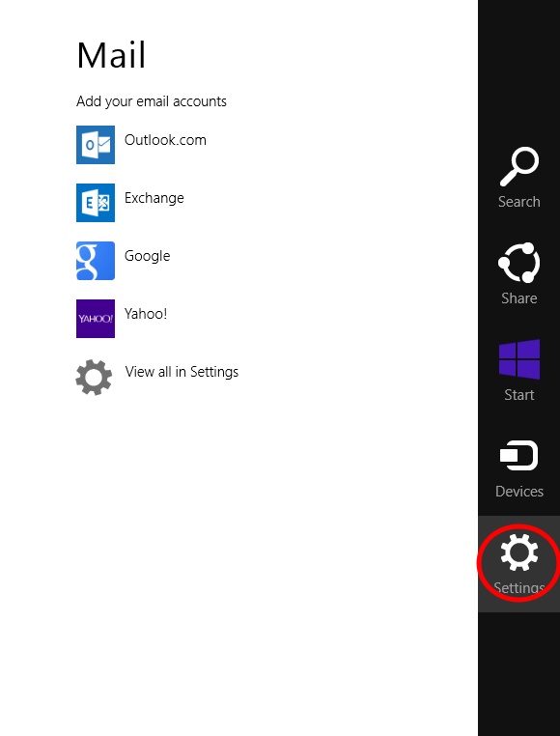Click the Start label under Windows logo
This screenshot has width=560, height=736.
519,395
